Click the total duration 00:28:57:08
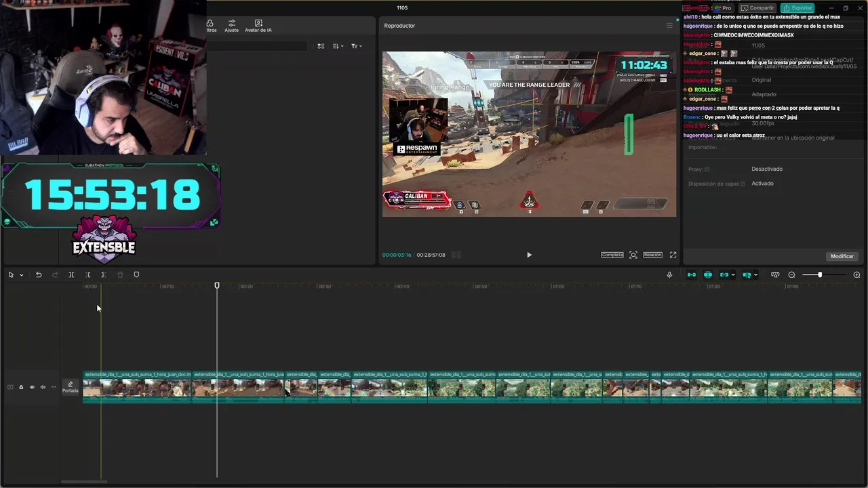The image size is (868, 488). point(431,255)
